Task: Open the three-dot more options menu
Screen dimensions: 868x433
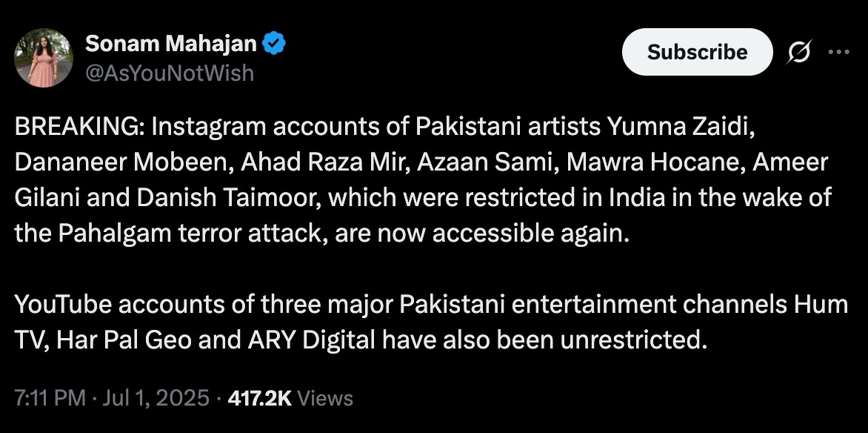Action: coord(838,52)
